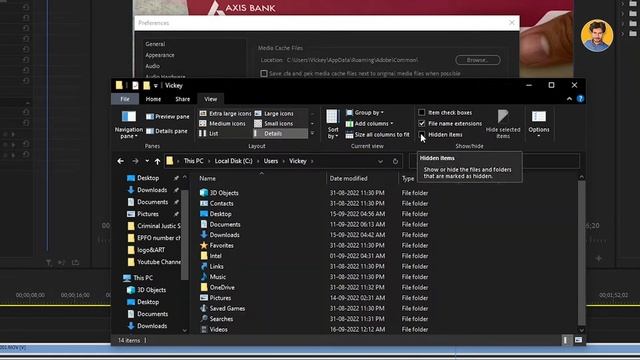Open Youtube Channel folder in sidebar

click(154, 262)
